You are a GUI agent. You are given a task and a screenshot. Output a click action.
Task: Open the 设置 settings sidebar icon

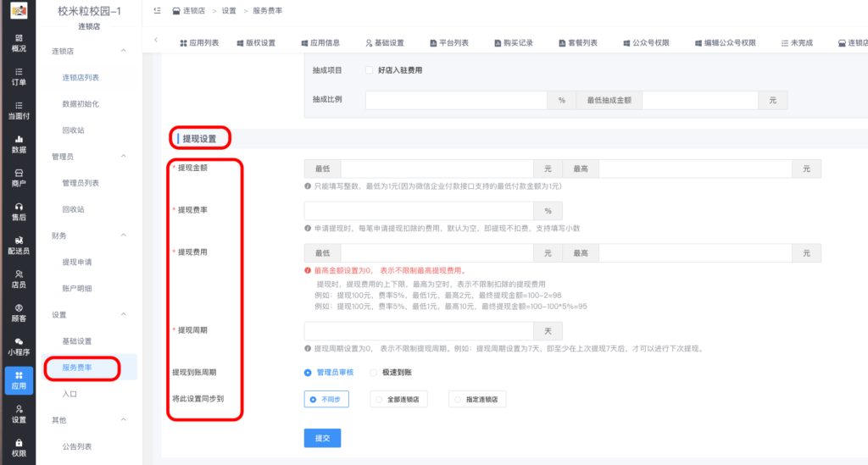19,414
